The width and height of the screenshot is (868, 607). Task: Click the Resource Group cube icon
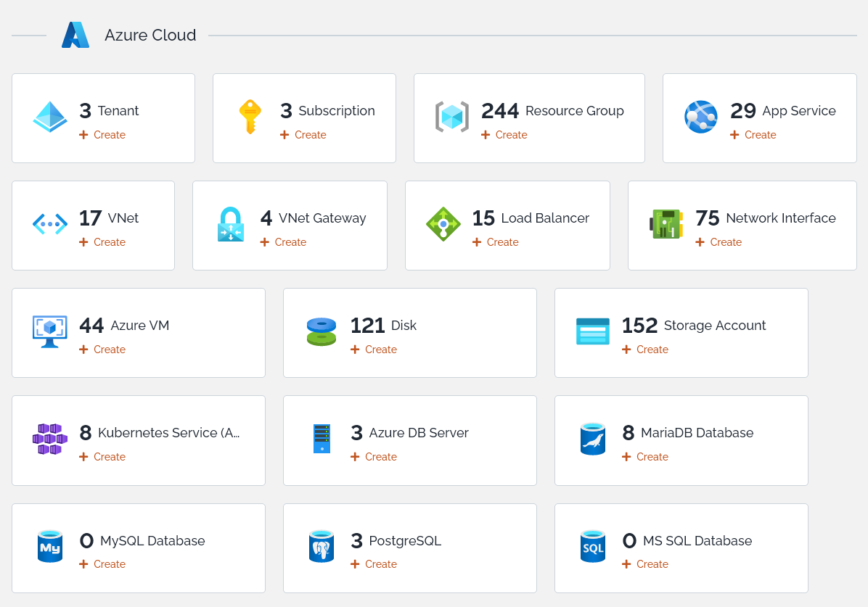point(451,117)
